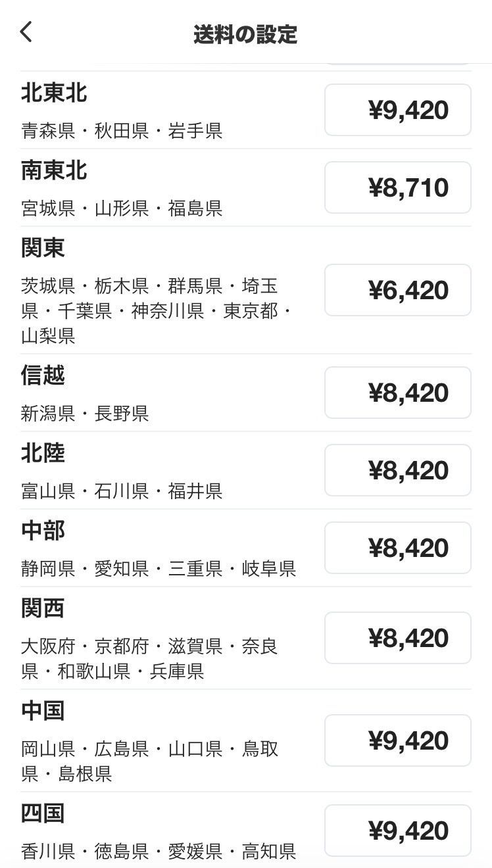The width and height of the screenshot is (492, 868).
Task: Edit the 中部 shipping fee field
Action: [x=397, y=548]
